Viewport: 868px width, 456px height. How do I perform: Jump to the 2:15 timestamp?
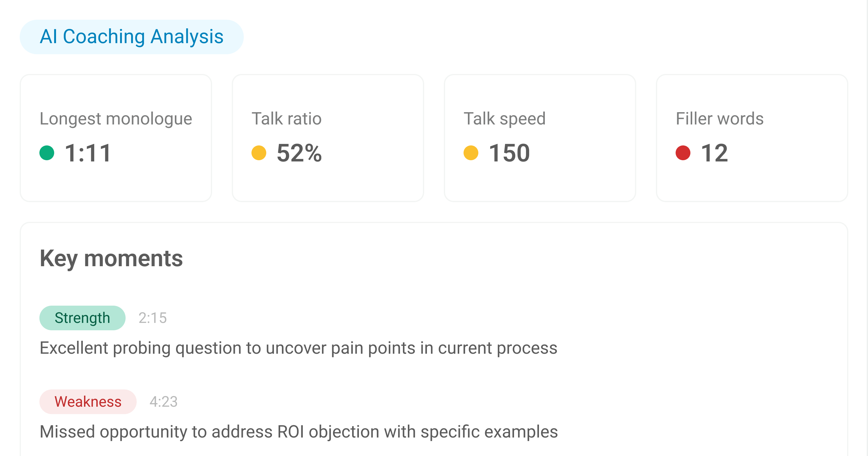click(153, 318)
